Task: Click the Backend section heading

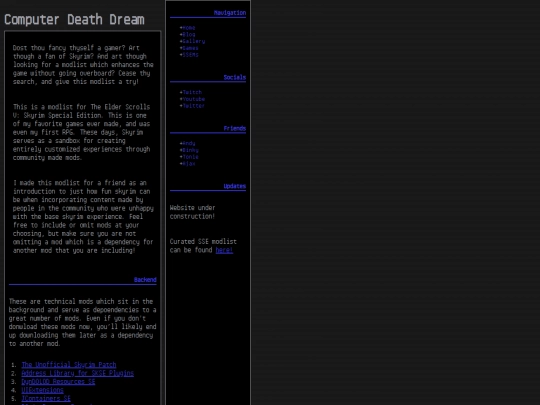Action: [x=145, y=280]
